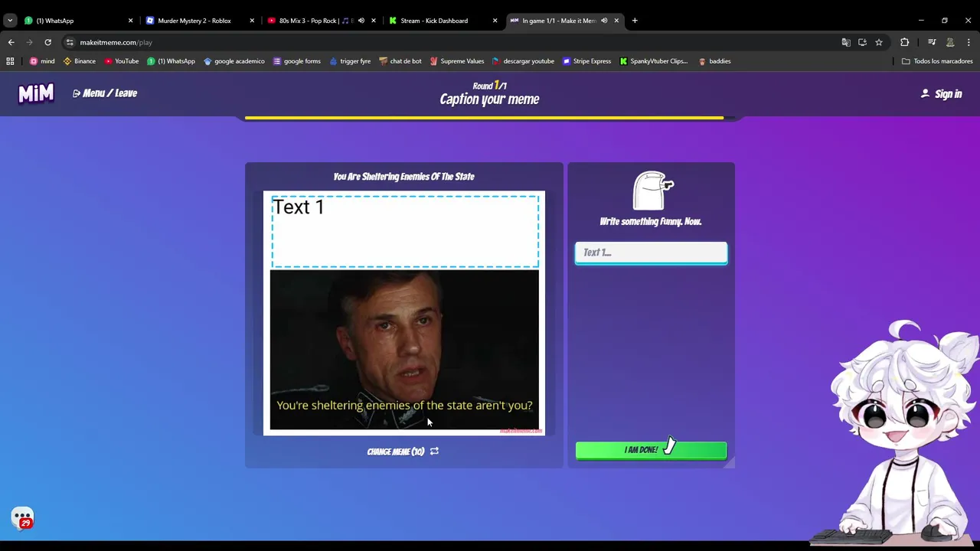Close the WhatsApp tab

coord(130,21)
